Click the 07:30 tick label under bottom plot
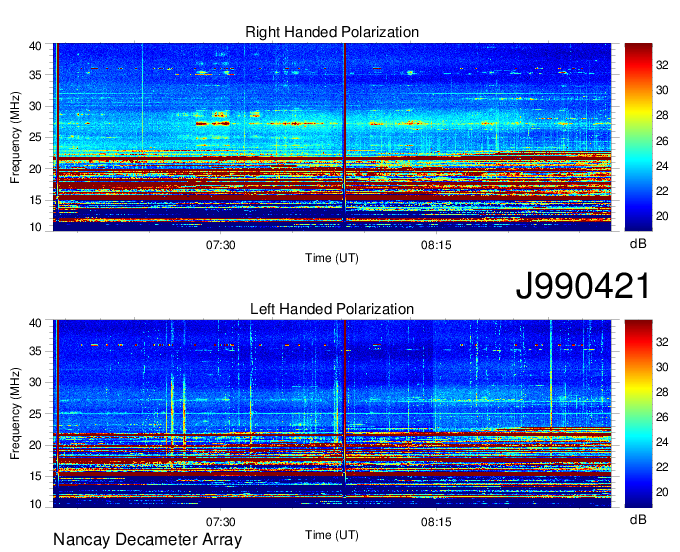 [x=220, y=522]
